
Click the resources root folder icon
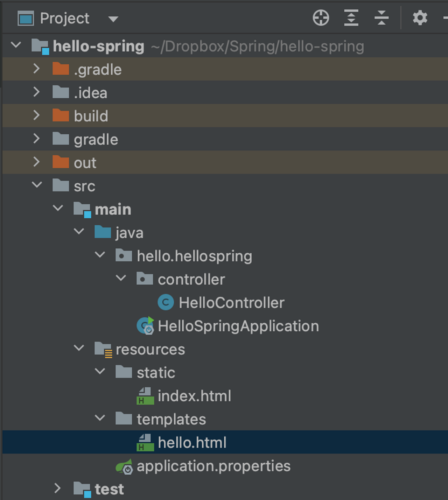[x=103, y=350]
